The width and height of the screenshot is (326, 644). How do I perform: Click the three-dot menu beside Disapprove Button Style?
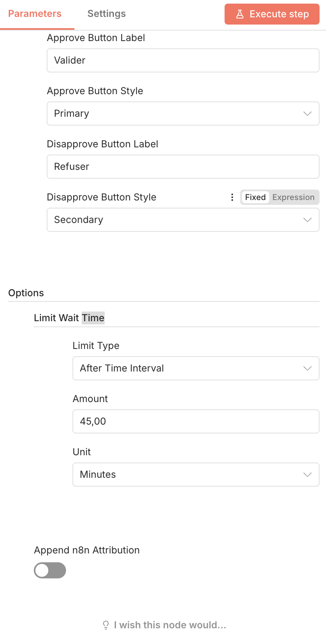232,197
